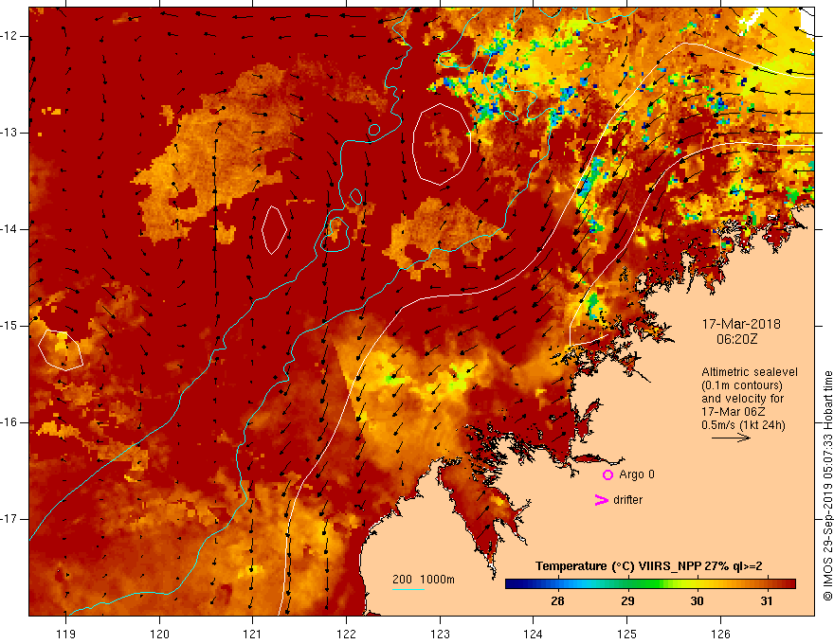834x644 pixels.
Task: Click the latitude label -13
Action: [9, 133]
